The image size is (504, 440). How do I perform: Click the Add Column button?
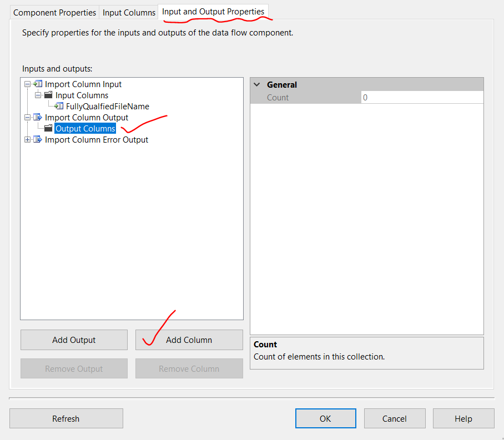pos(189,340)
